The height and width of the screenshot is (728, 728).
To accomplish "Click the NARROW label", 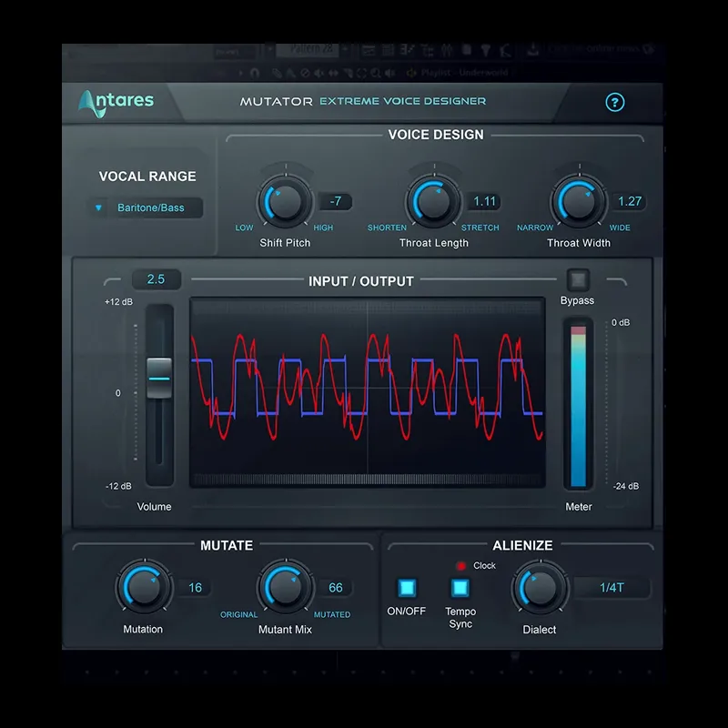I will coord(535,228).
